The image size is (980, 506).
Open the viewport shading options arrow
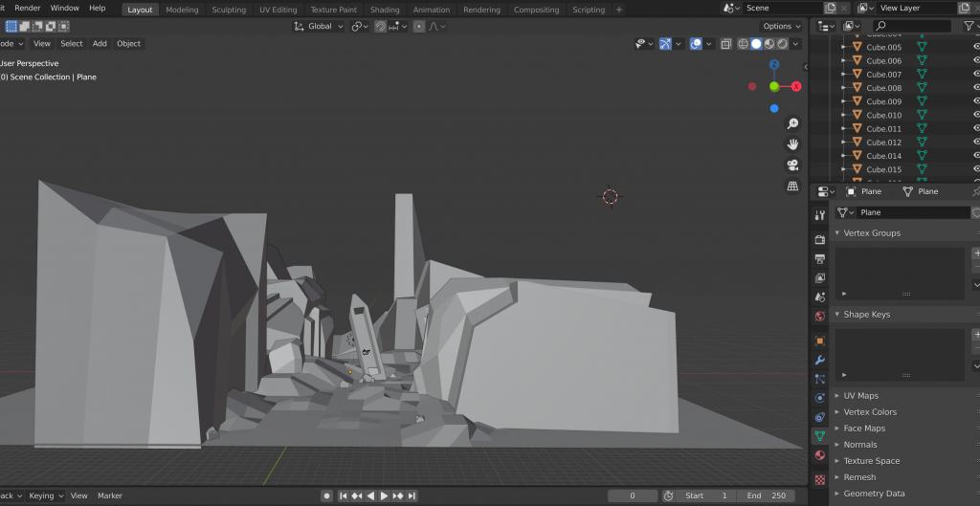[x=795, y=44]
